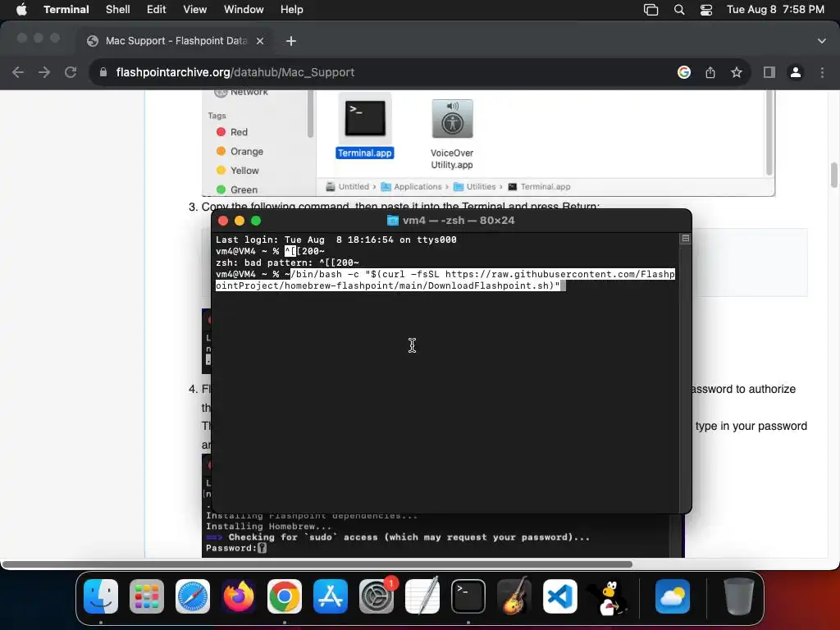Click the Stage Manager icon in menu bar
This screenshot has width=840, height=630.
(651, 10)
